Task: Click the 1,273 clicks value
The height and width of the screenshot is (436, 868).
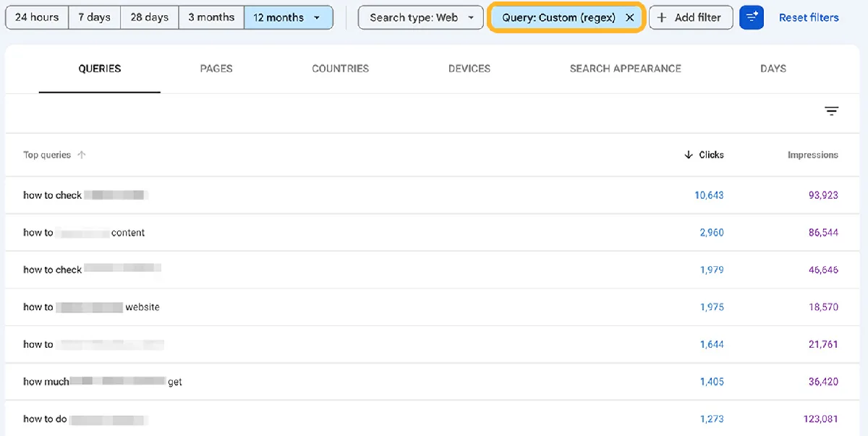Action: pyautogui.click(x=712, y=419)
